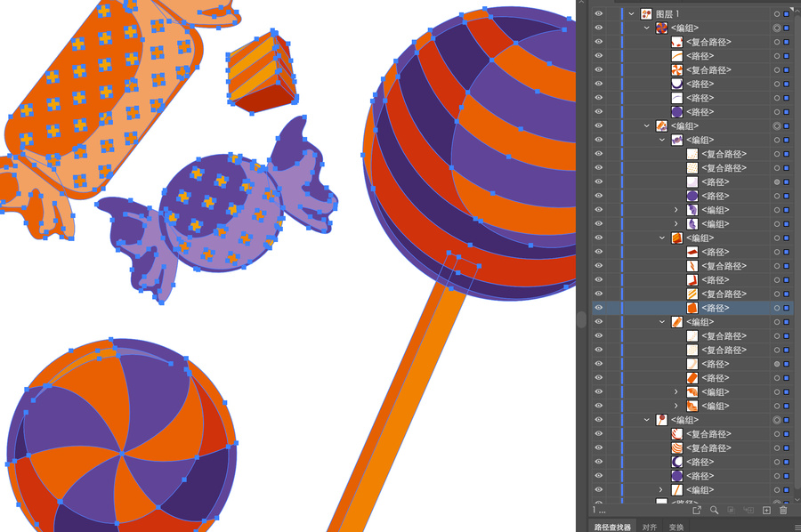Hide the stick lollipop 编组 via eye icon
The width and height of the screenshot is (801, 532).
coord(599,420)
